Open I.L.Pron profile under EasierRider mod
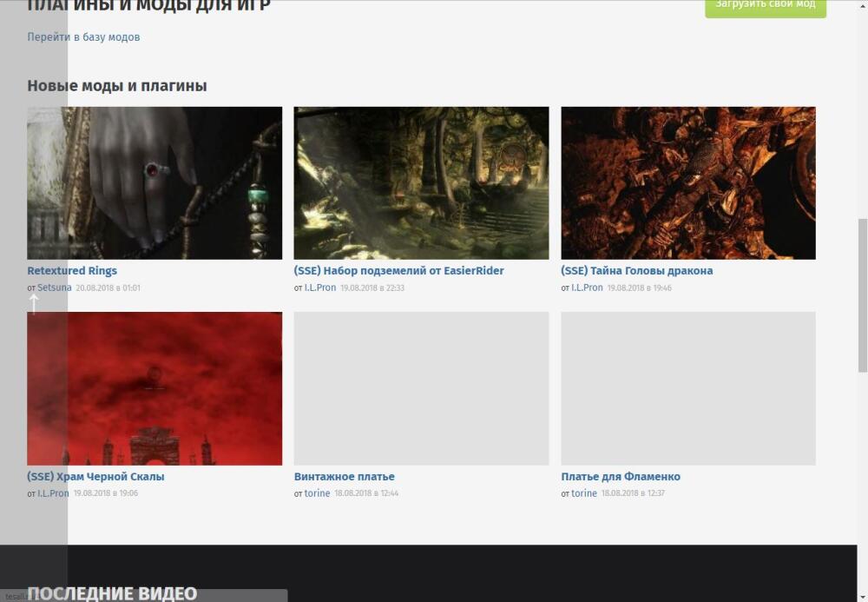This screenshot has height=602, width=868. pos(320,288)
